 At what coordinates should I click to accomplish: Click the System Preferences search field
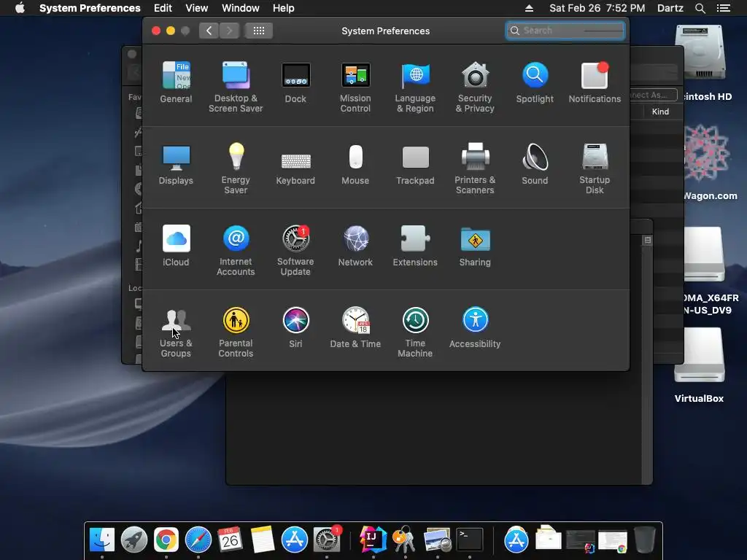point(565,31)
